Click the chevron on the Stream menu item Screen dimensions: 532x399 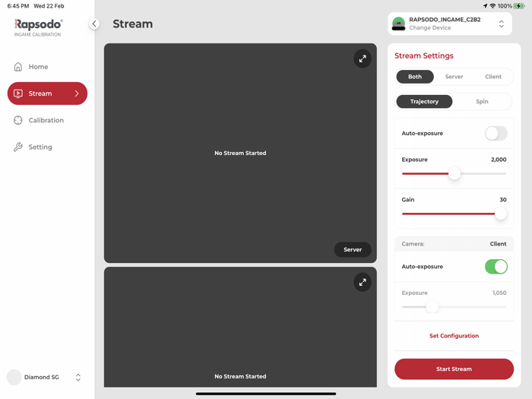point(77,93)
